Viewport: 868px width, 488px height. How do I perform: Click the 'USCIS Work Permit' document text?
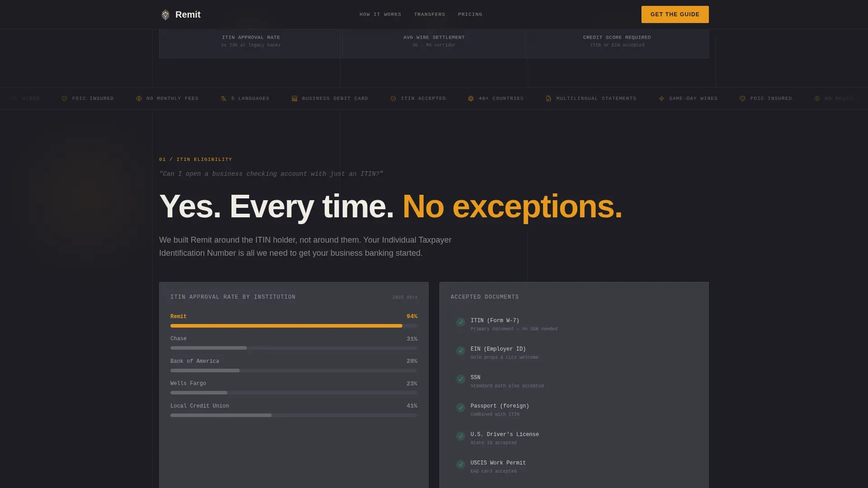point(498,463)
